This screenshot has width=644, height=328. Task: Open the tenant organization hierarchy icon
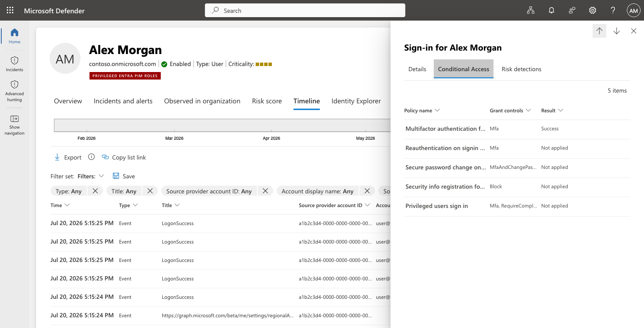pos(531,10)
